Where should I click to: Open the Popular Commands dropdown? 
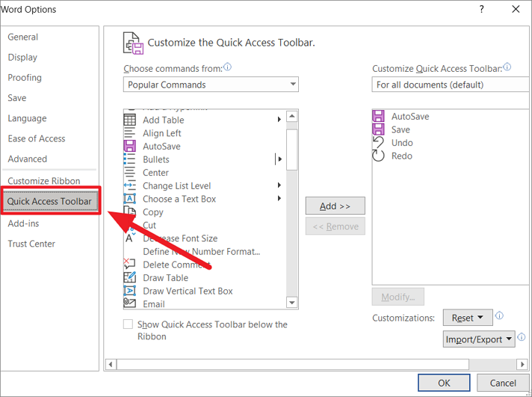pos(211,84)
